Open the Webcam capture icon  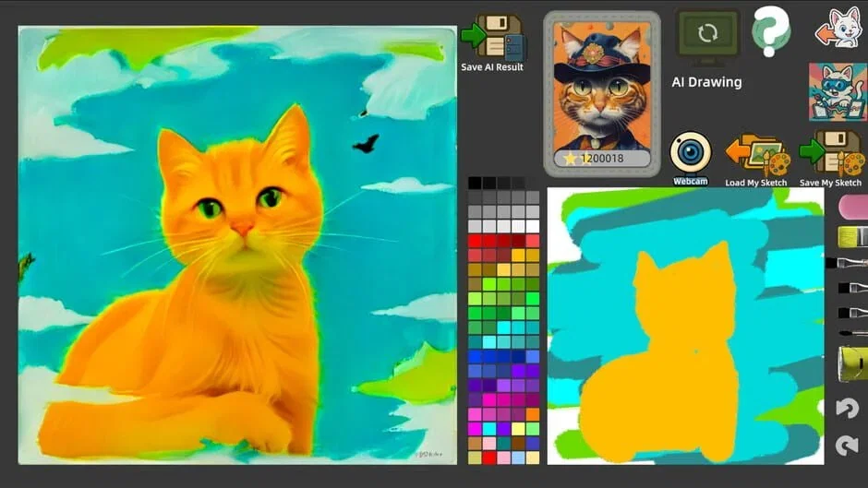690,153
